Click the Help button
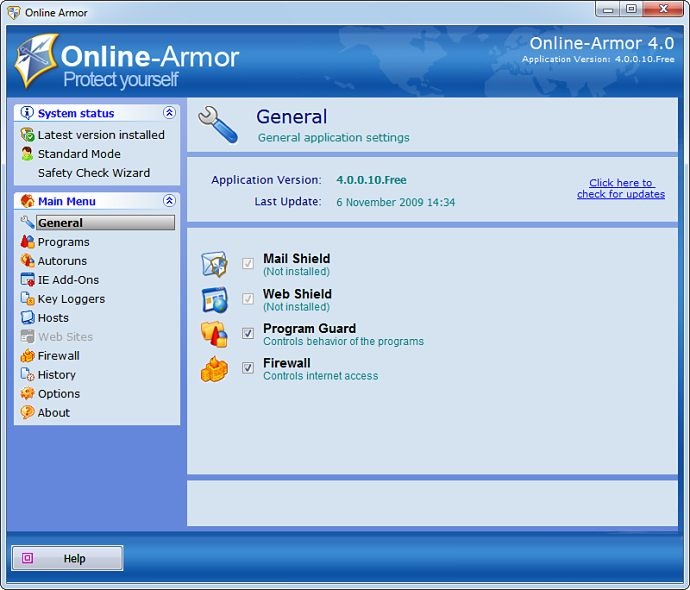The height and width of the screenshot is (590, 690). tap(67, 559)
